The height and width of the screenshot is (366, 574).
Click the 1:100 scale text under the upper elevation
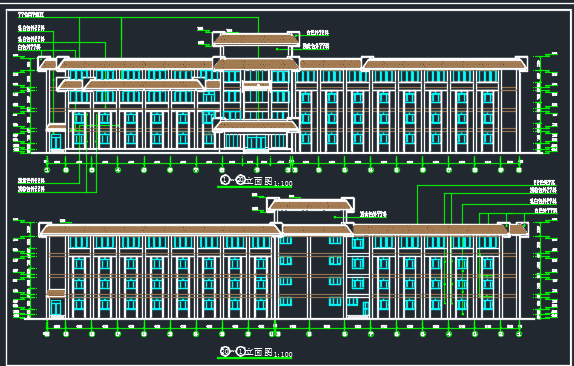tap(283, 183)
